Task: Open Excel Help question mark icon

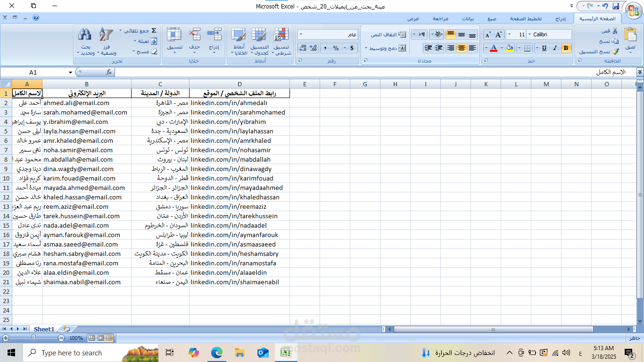Action: coord(36,18)
